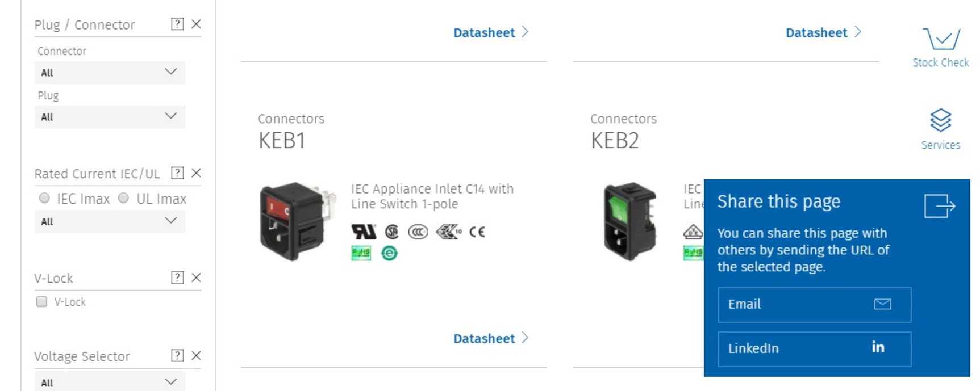Share this page via Email
The height and width of the screenshot is (391, 980).
pyautogui.click(x=814, y=305)
